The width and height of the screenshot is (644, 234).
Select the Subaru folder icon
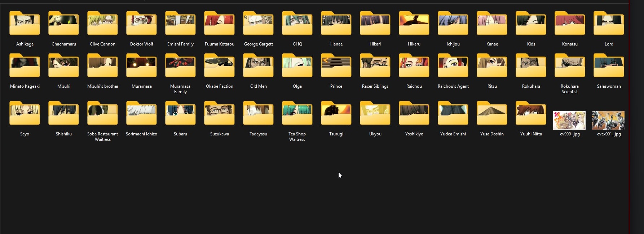(180, 113)
